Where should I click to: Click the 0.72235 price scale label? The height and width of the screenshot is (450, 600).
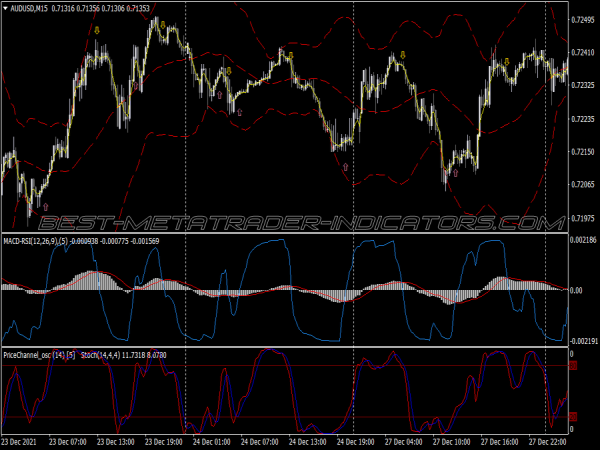point(583,119)
